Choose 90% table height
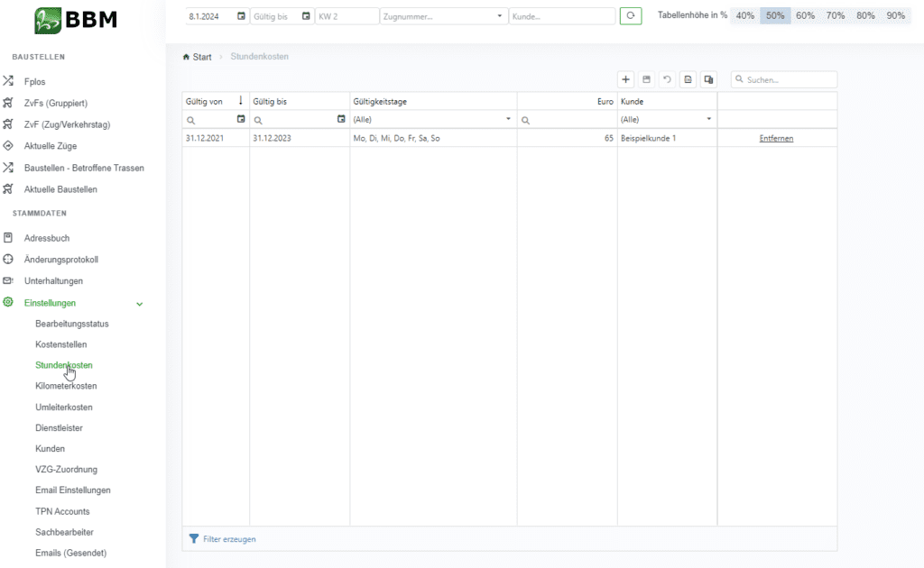 tap(895, 16)
